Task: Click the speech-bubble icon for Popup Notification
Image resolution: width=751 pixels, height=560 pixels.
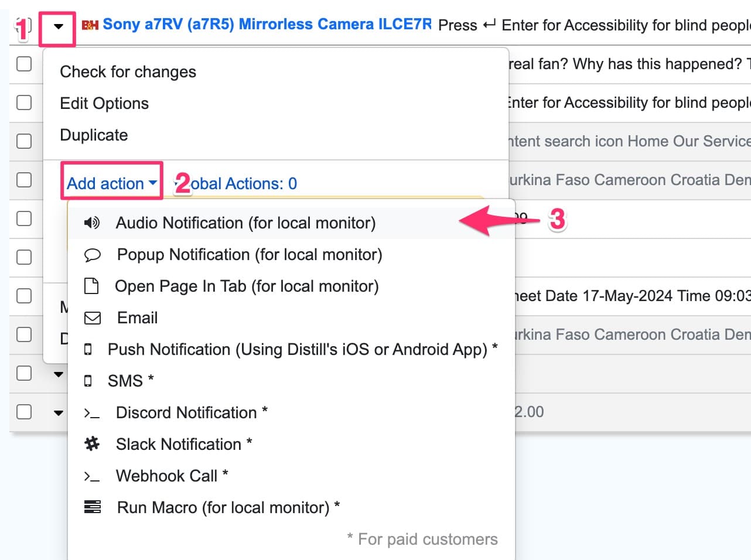Action: tap(92, 254)
